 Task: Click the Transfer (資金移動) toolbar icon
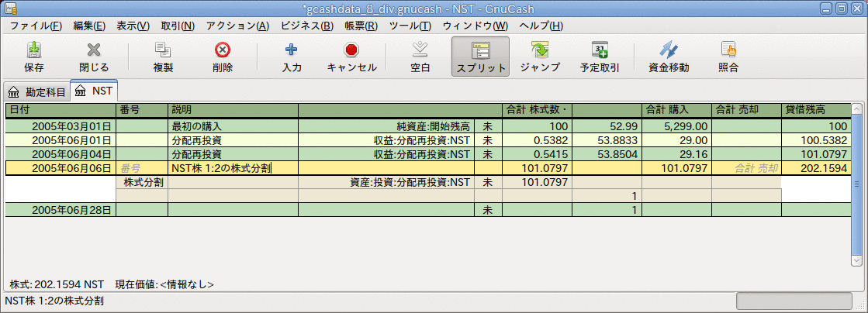click(x=669, y=57)
